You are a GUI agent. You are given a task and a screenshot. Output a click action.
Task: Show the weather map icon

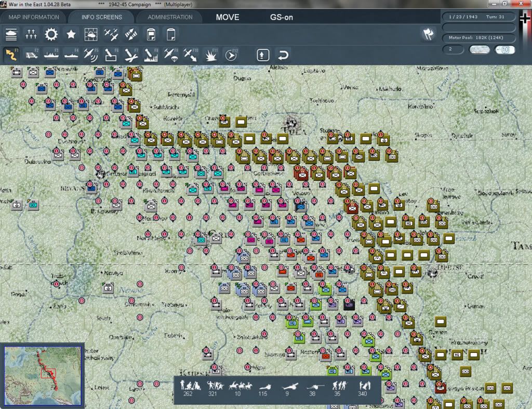tap(91, 34)
